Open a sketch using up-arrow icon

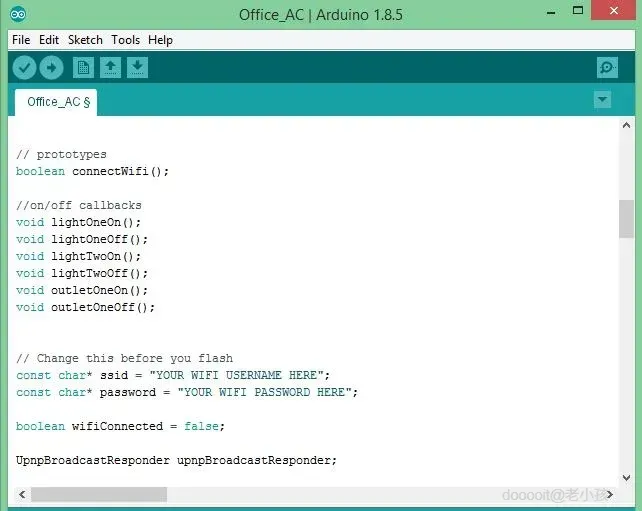(x=110, y=68)
